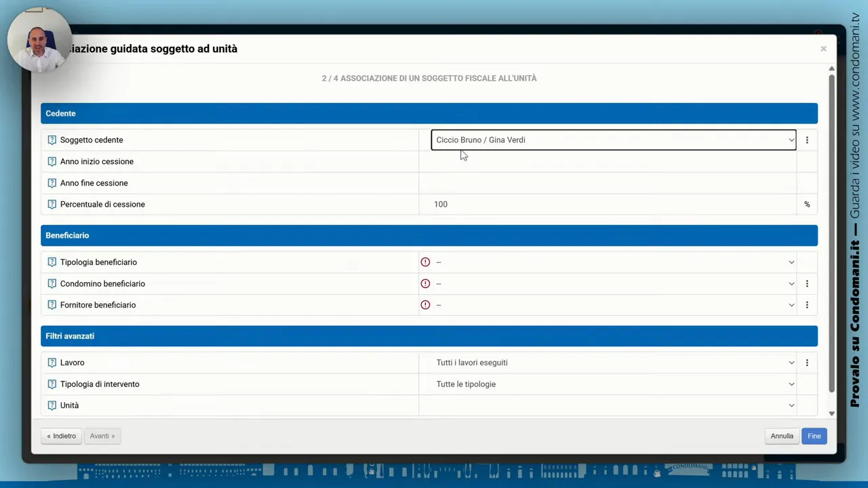The height and width of the screenshot is (488, 868).
Task: Click the Anno inizio cessione field
Action: pos(608,162)
